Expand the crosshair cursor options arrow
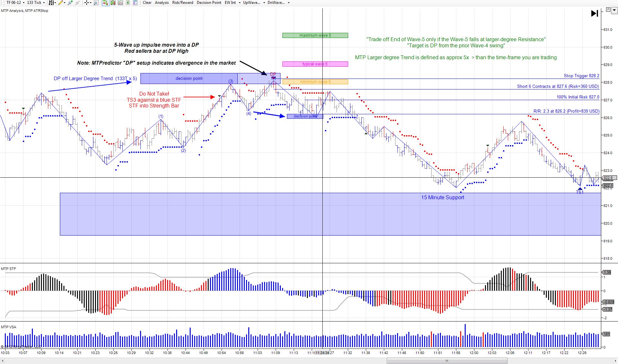 (x=91, y=3)
